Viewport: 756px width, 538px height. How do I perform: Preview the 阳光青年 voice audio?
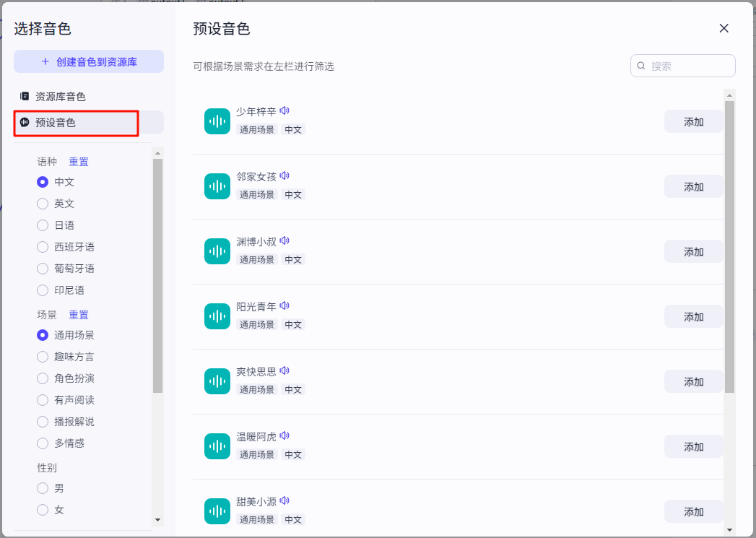click(x=284, y=306)
